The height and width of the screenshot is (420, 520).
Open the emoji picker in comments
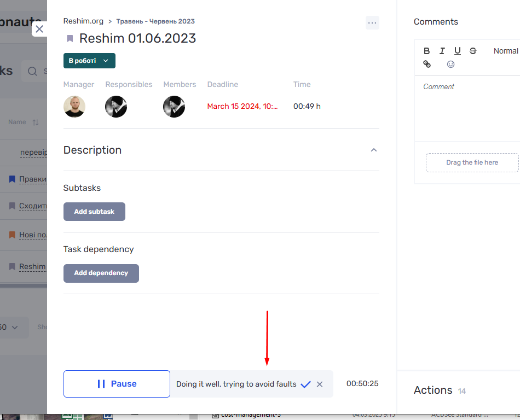450,65
